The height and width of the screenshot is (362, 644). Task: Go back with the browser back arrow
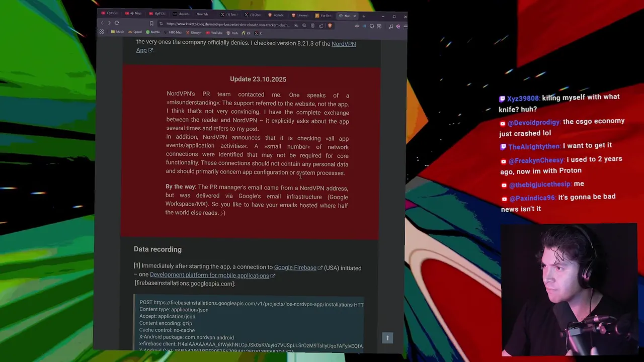point(102,23)
